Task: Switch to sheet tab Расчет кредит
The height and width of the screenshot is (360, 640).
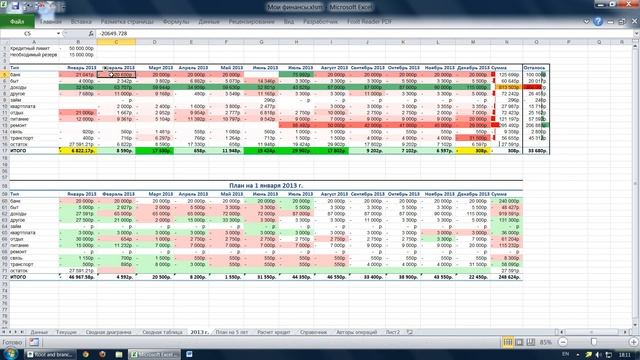Action: [273, 332]
